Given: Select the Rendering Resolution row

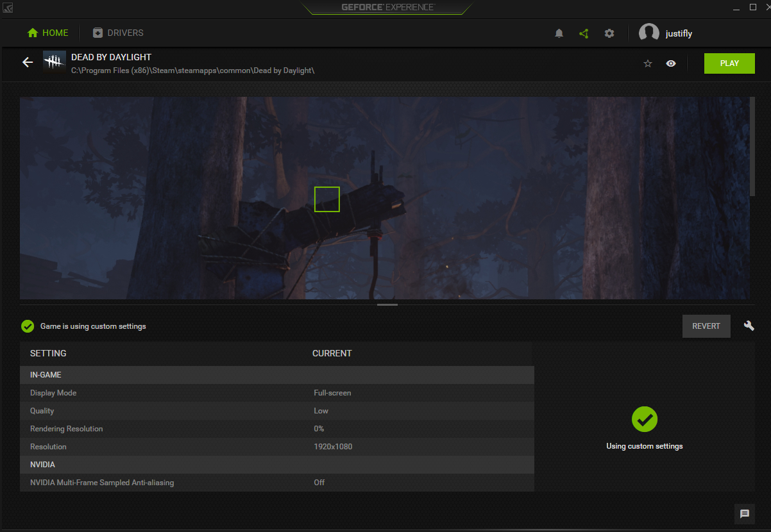Looking at the screenshot, I should [277, 429].
